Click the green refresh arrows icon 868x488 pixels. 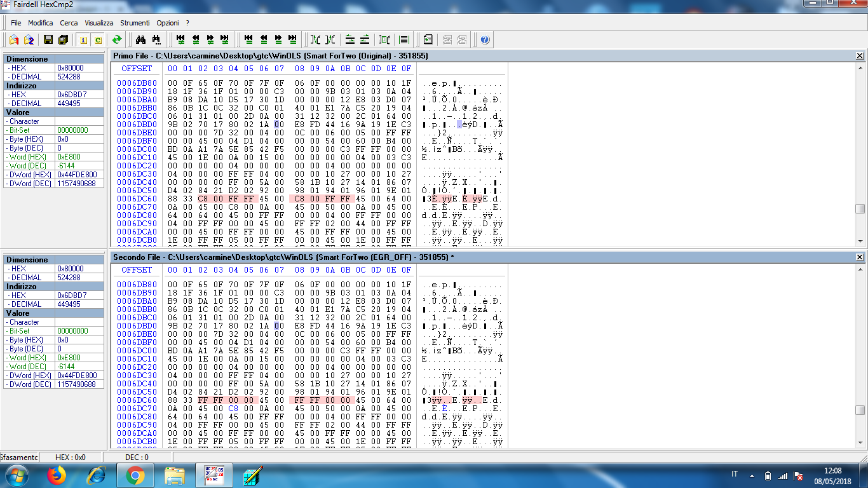117,40
